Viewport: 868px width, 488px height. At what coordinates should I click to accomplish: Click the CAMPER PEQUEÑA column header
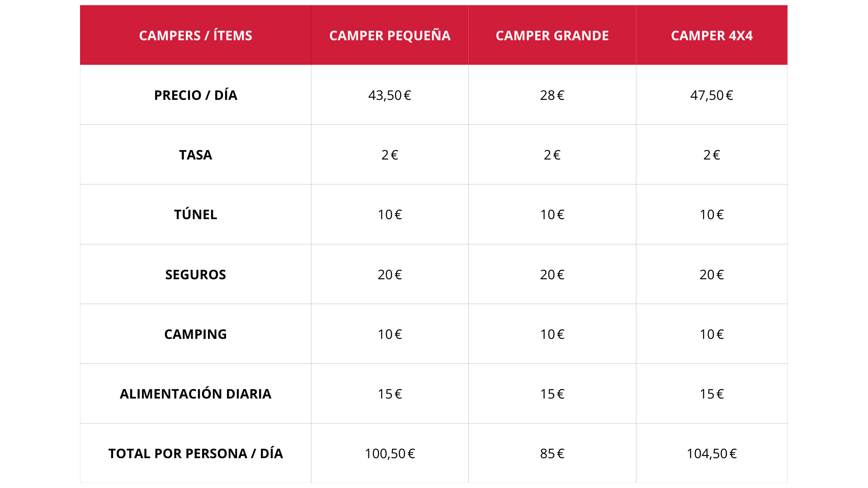(x=390, y=35)
